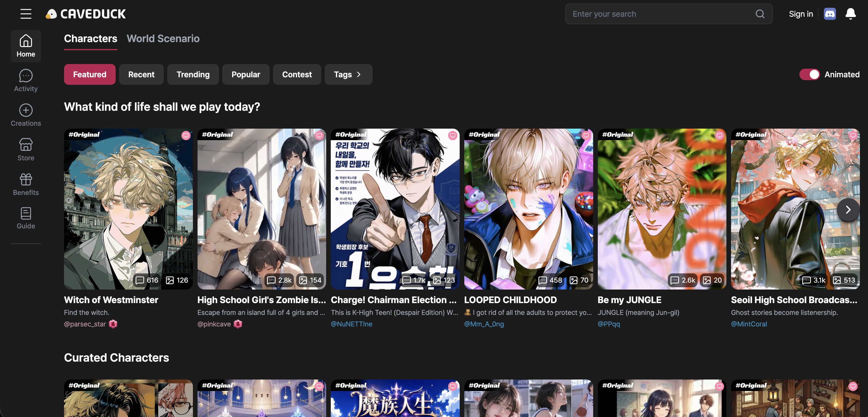Show next featured characters with arrow

coord(848,210)
